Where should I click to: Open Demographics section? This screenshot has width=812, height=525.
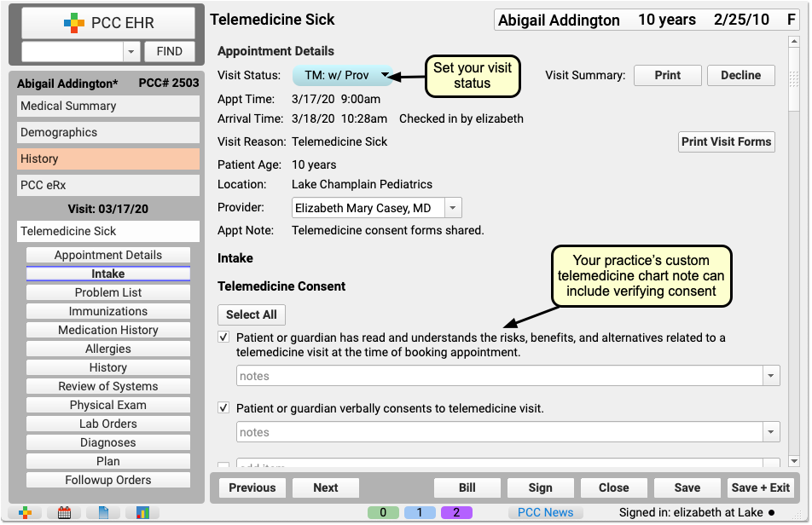(x=108, y=132)
